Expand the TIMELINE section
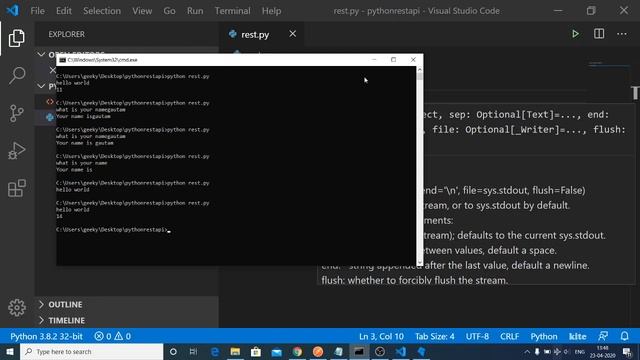The image size is (640, 360). click(127, 320)
